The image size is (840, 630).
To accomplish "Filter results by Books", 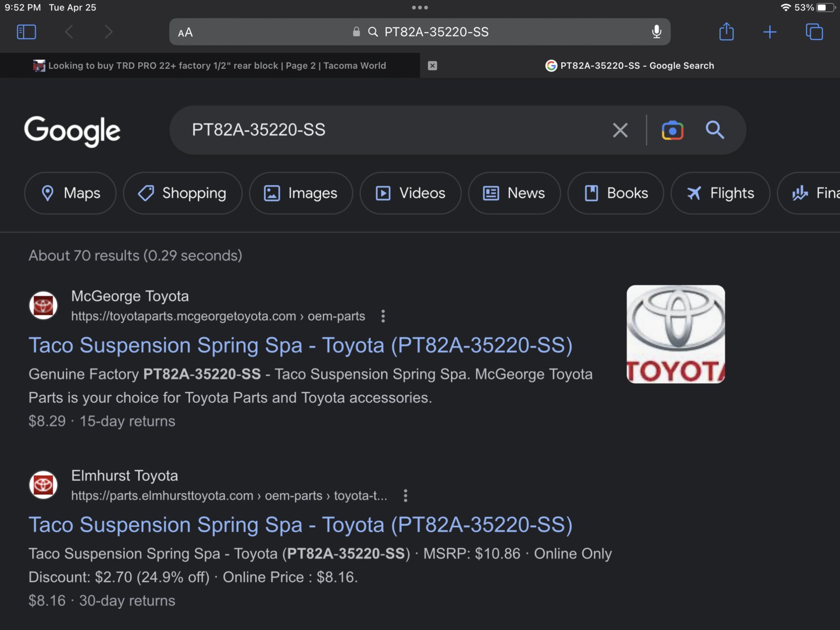I will [x=616, y=193].
